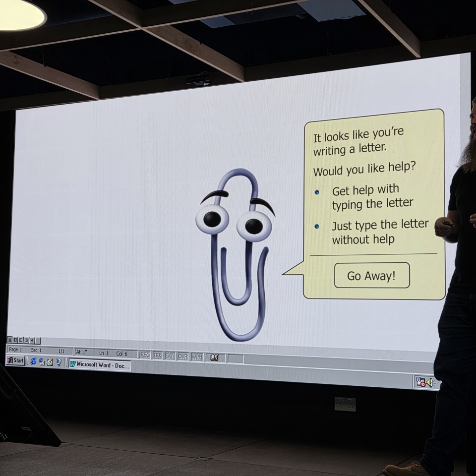Click 'Ln 1' in status bar
Screen dimensions: 476x476
[104, 353]
